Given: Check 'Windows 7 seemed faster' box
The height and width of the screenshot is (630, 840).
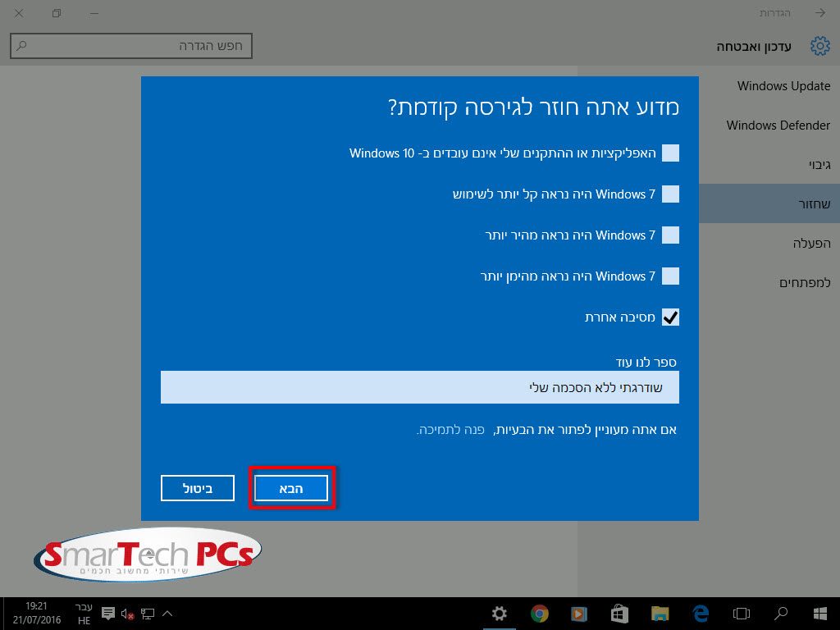Looking at the screenshot, I should 670,235.
